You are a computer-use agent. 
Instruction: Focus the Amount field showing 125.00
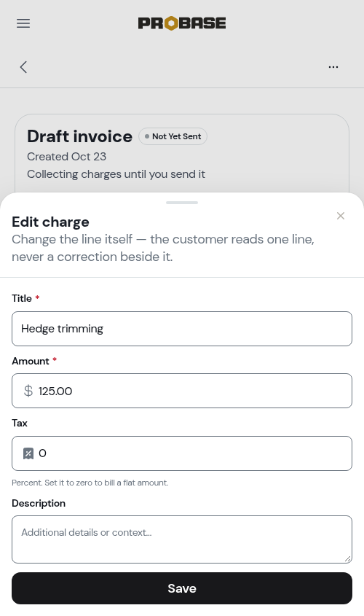(x=182, y=391)
